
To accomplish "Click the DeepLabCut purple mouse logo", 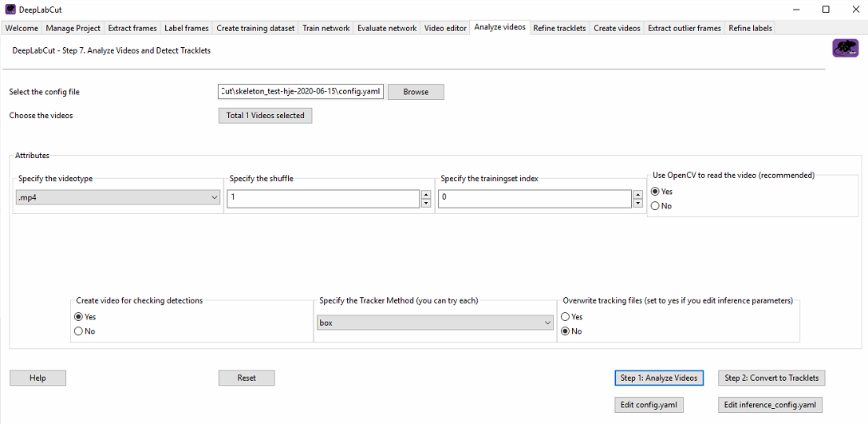I will point(846,48).
